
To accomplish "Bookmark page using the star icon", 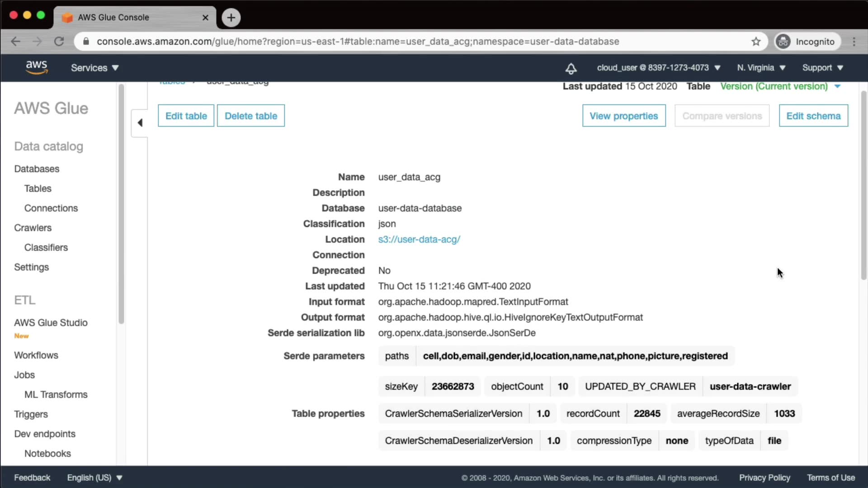I will pyautogui.click(x=756, y=42).
